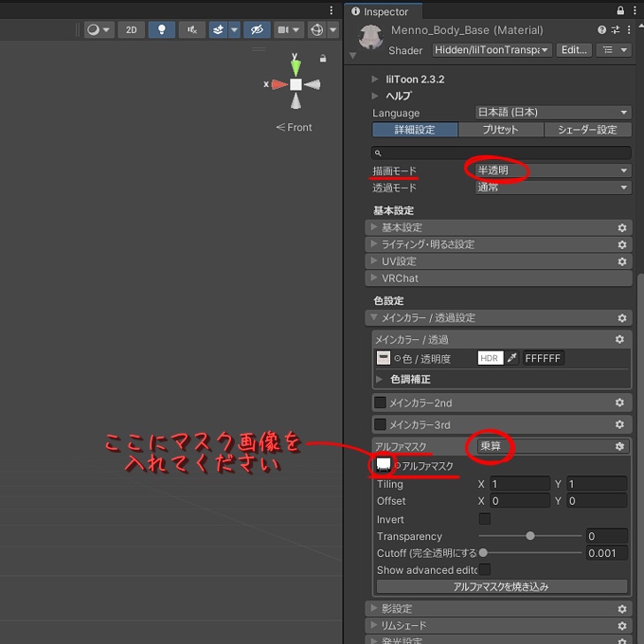Screen dimensions: 644x644
Task: Click the orientation gizmo center cube
Action: 295,84
